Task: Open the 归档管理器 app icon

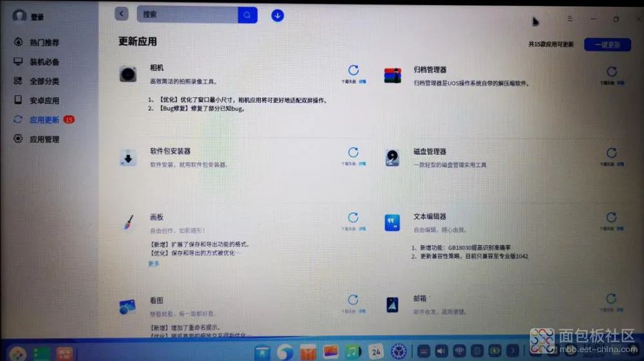Action: 393,75
